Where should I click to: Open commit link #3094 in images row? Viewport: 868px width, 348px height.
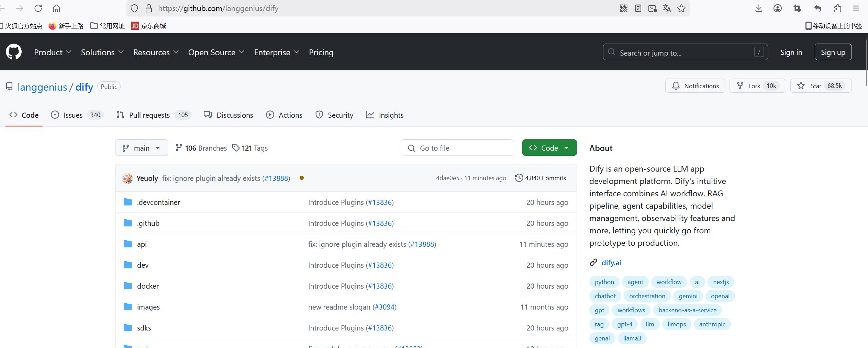385,307
